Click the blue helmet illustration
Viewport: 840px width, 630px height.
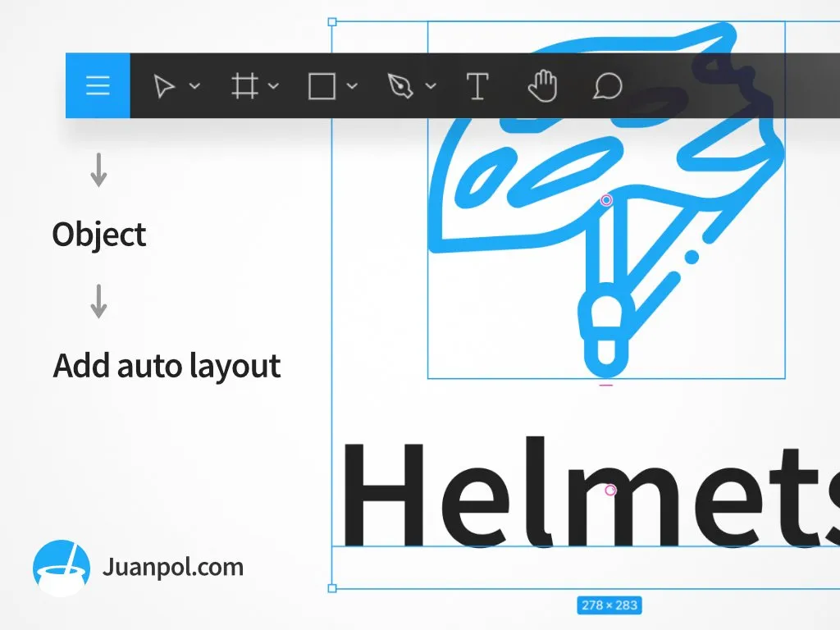[606, 199]
